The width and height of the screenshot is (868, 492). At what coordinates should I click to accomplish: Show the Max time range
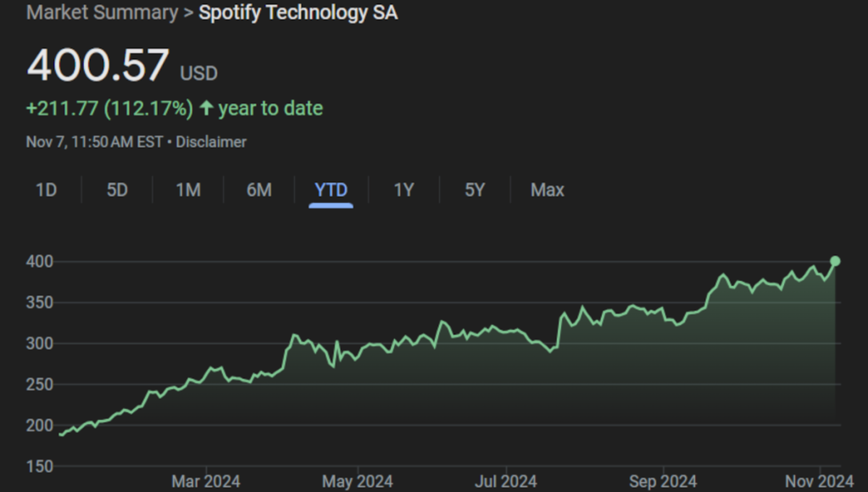coord(547,190)
